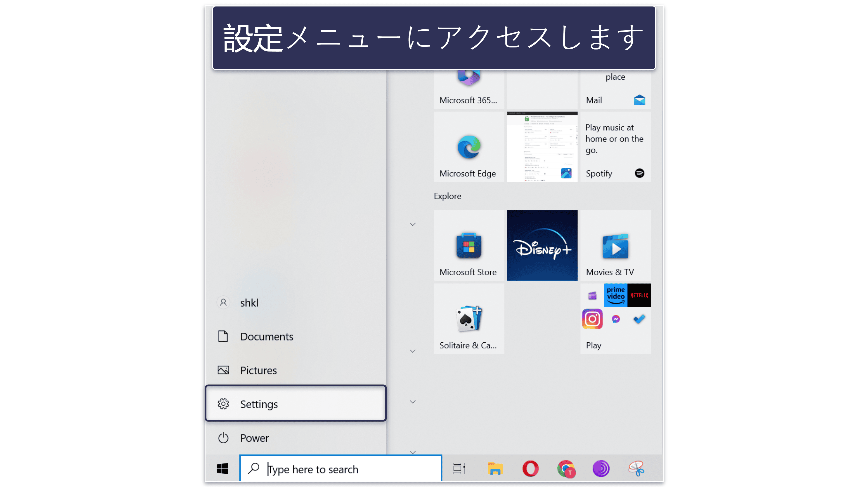This screenshot has height=487, width=868.
Task: Open the Power options menu
Action: pyautogui.click(x=296, y=438)
